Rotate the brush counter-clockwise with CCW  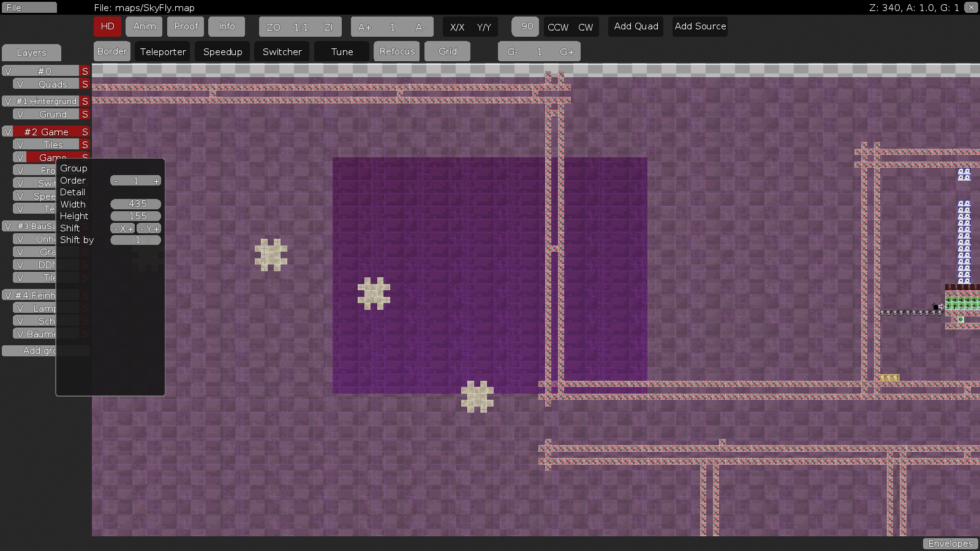click(558, 27)
